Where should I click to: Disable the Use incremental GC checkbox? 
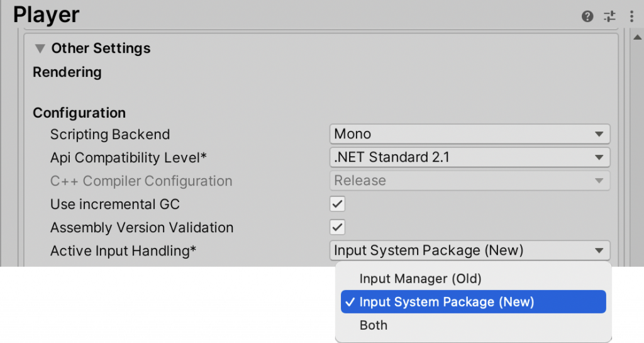(x=338, y=204)
